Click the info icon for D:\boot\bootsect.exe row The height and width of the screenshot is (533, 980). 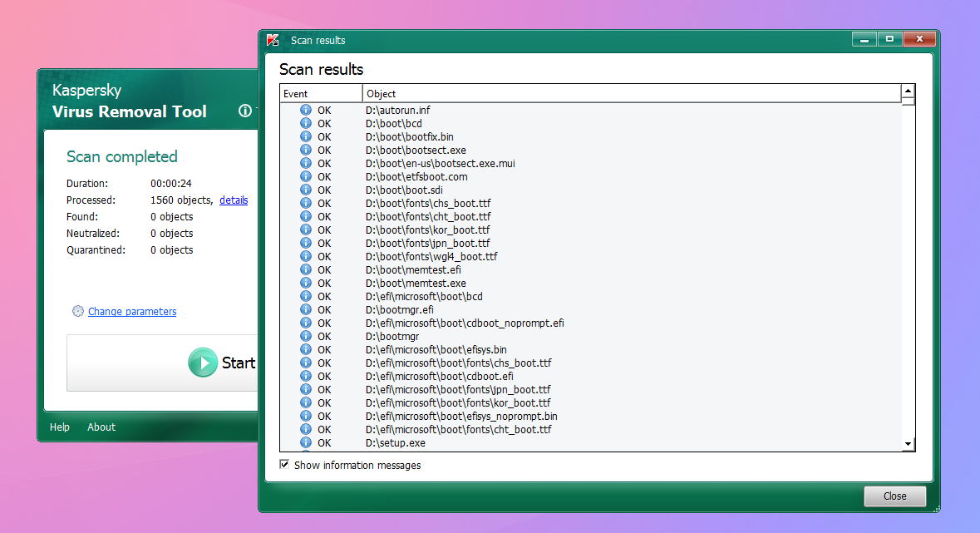point(306,150)
